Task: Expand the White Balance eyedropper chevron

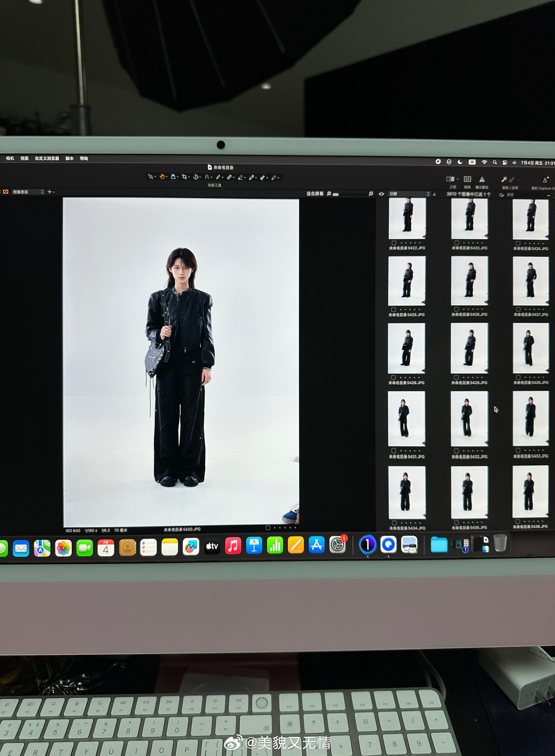Action: click(x=256, y=178)
